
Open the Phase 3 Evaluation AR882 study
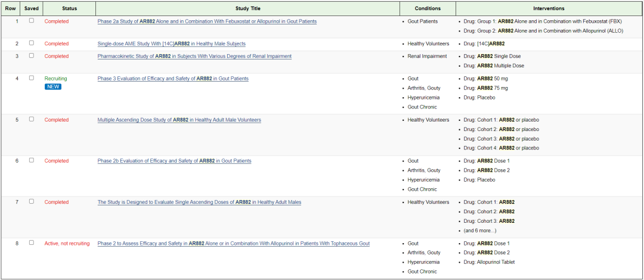[x=173, y=79]
